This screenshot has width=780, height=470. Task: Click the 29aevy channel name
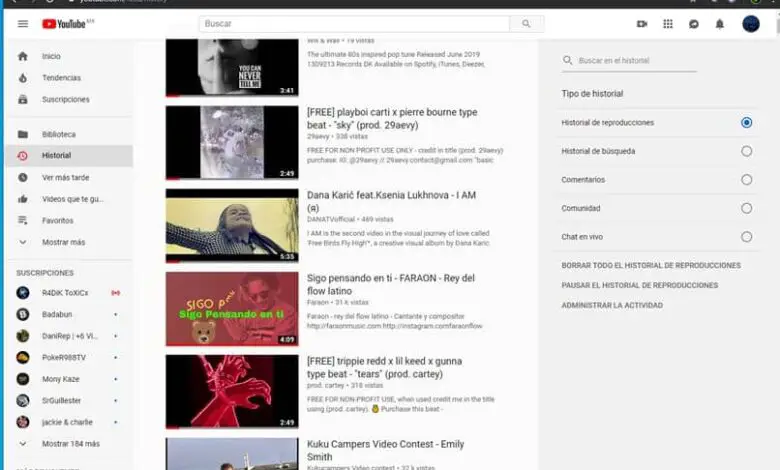point(318,136)
